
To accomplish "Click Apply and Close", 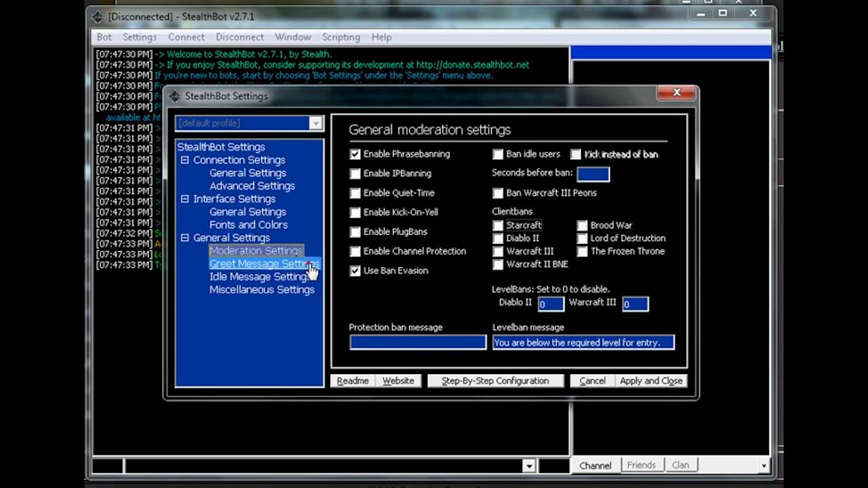I will (x=651, y=381).
